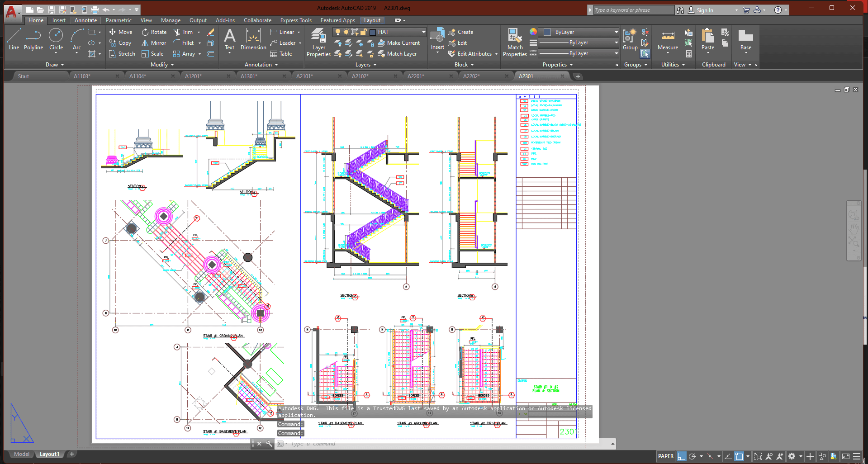This screenshot has width=868, height=464.
Task: Open the Annotate ribbon tab
Action: [85, 20]
